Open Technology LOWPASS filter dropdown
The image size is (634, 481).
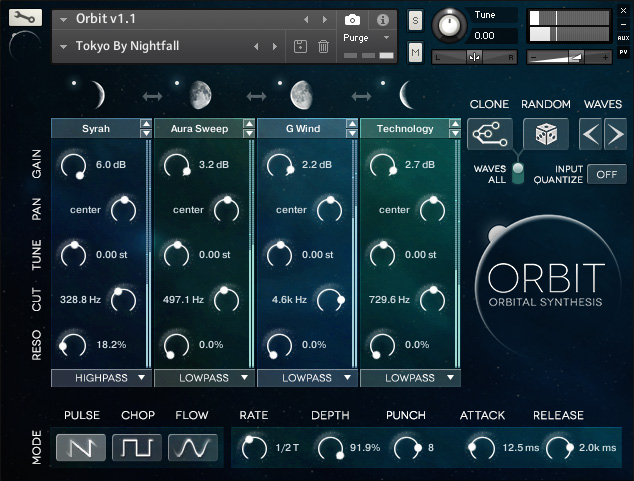point(410,378)
